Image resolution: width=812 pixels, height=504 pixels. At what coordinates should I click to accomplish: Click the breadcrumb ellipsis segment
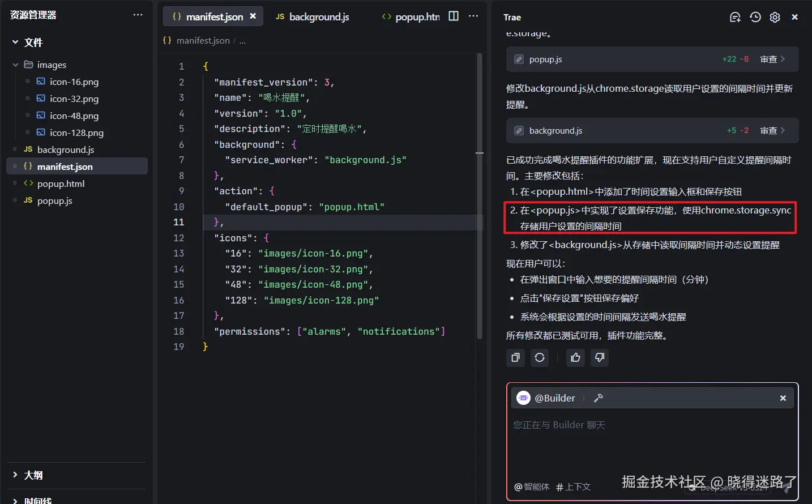click(x=242, y=41)
